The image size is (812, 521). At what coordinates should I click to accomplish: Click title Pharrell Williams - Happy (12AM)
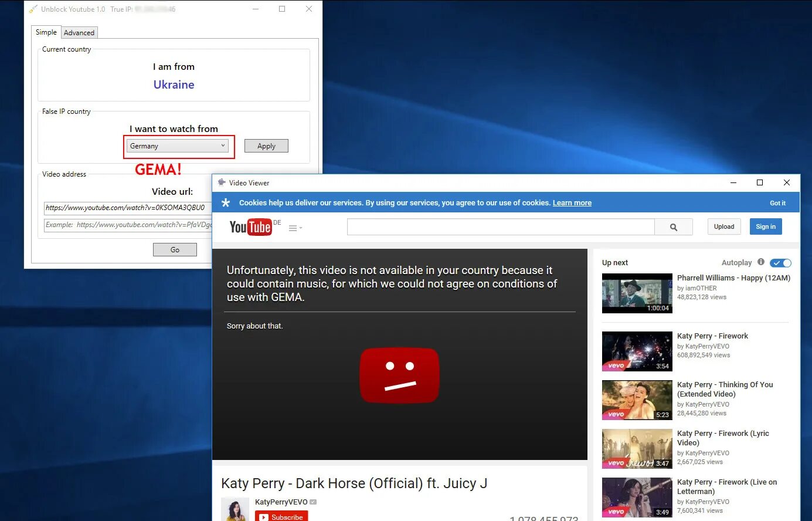[x=734, y=278]
